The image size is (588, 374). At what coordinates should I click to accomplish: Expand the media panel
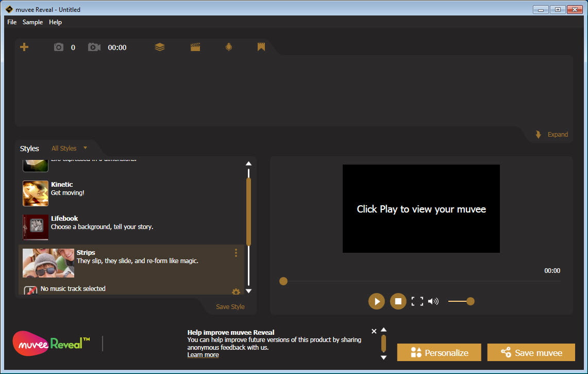coord(551,135)
